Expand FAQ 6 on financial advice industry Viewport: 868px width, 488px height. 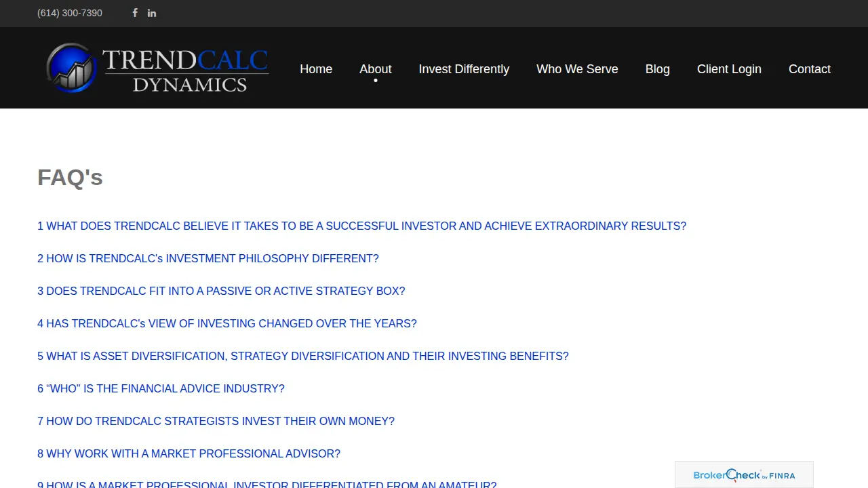coord(161,388)
